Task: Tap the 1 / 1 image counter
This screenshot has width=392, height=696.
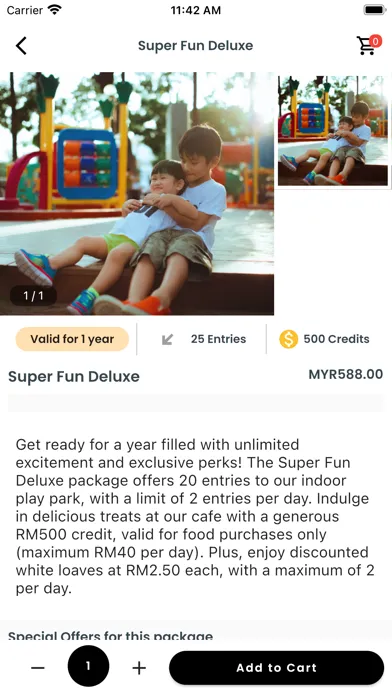Action: point(33,296)
